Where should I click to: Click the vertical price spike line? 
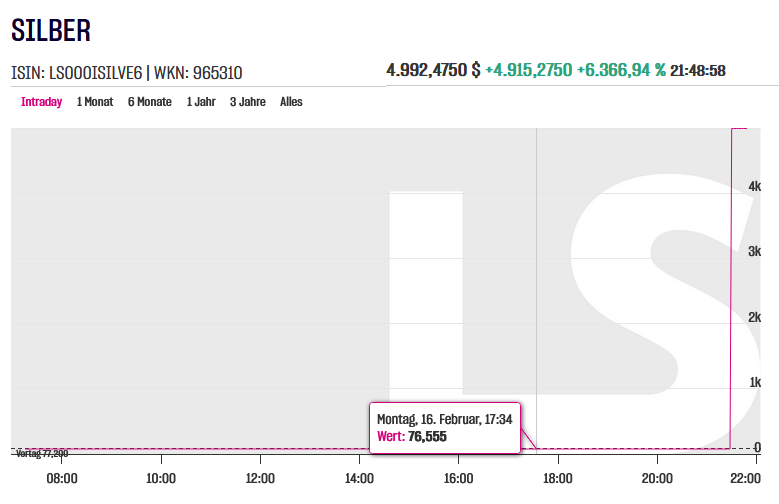pos(731,288)
